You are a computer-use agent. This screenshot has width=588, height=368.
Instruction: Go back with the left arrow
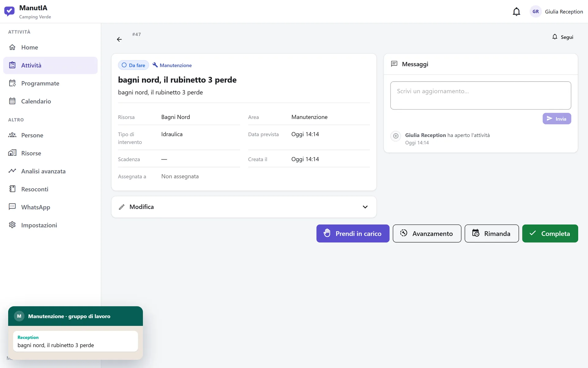119,39
